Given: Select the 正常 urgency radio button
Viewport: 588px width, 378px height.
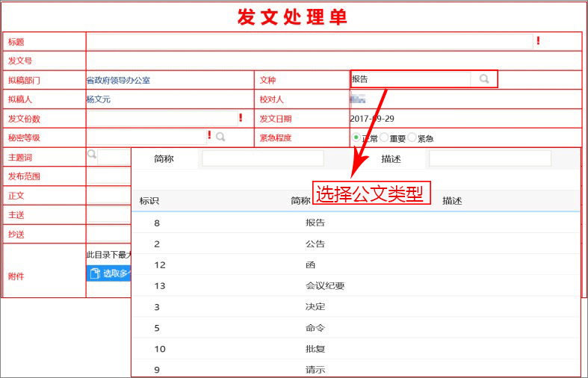Looking at the screenshot, I should pyautogui.click(x=356, y=137).
